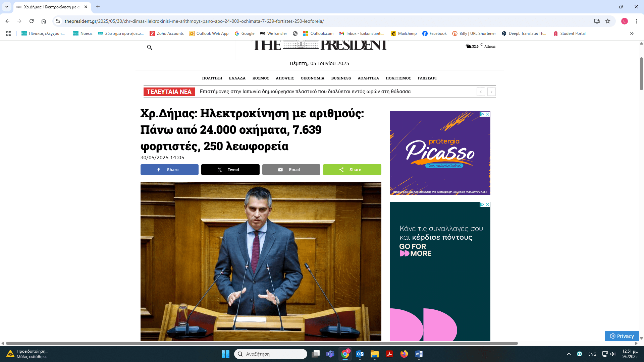Viewport: 644px width, 362px height.
Task: Share article by Email
Action: pos(291,170)
